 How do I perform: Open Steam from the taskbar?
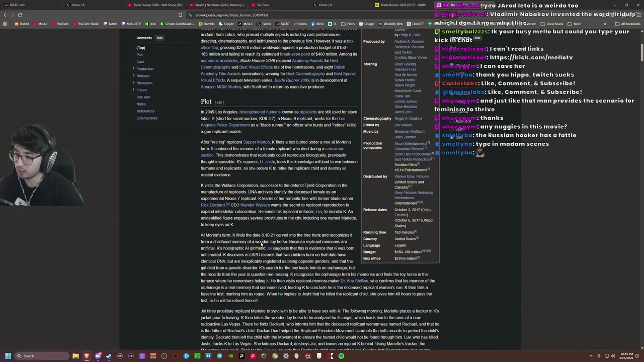pyautogui.click(x=108, y=356)
